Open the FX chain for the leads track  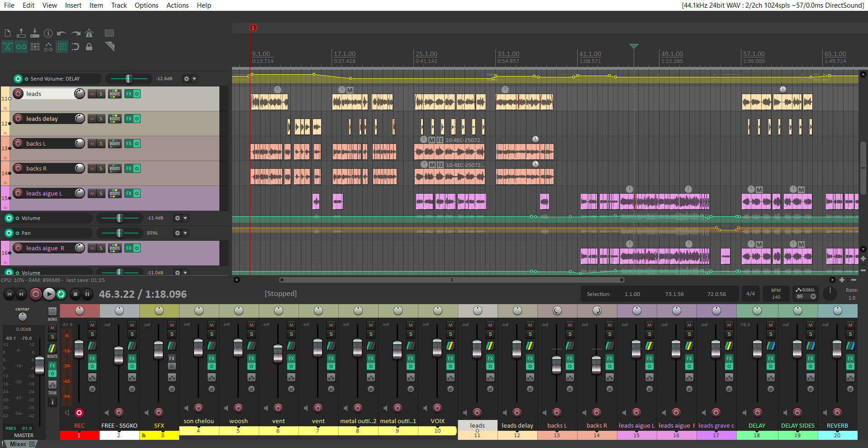pyautogui.click(x=129, y=94)
